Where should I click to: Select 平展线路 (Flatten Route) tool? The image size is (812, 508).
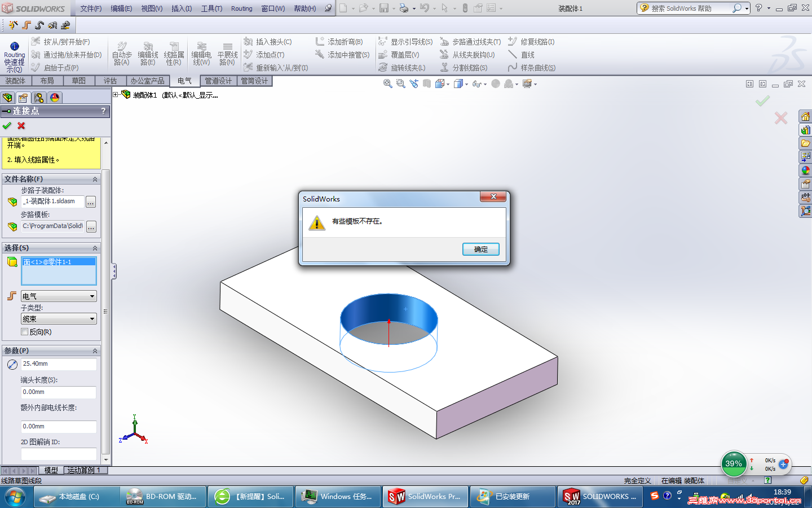[x=227, y=54]
